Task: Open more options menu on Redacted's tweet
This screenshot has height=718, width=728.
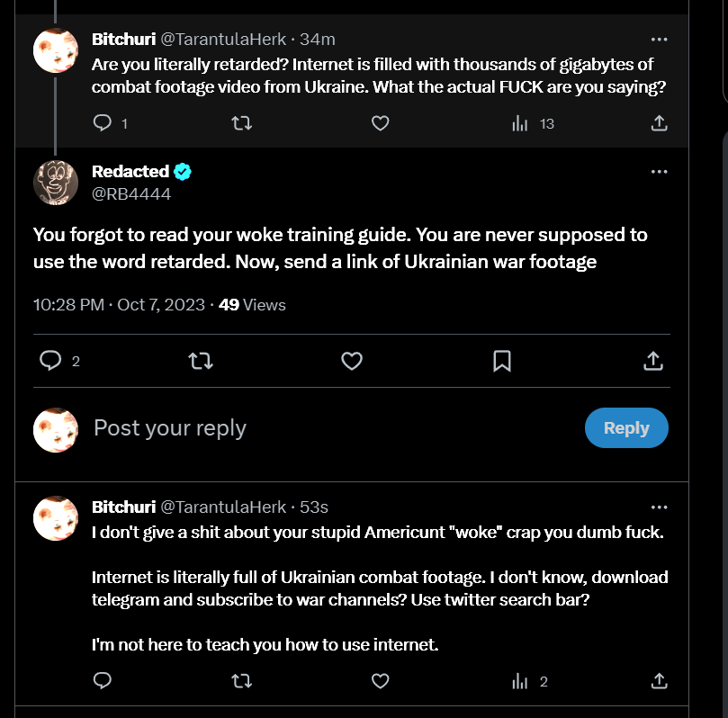Action: tap(659, 172)
